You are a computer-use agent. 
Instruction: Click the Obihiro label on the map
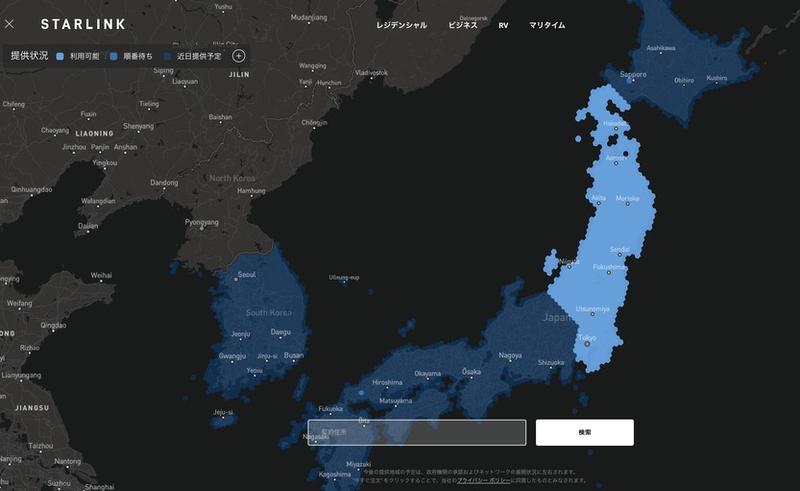pos(684,80)
